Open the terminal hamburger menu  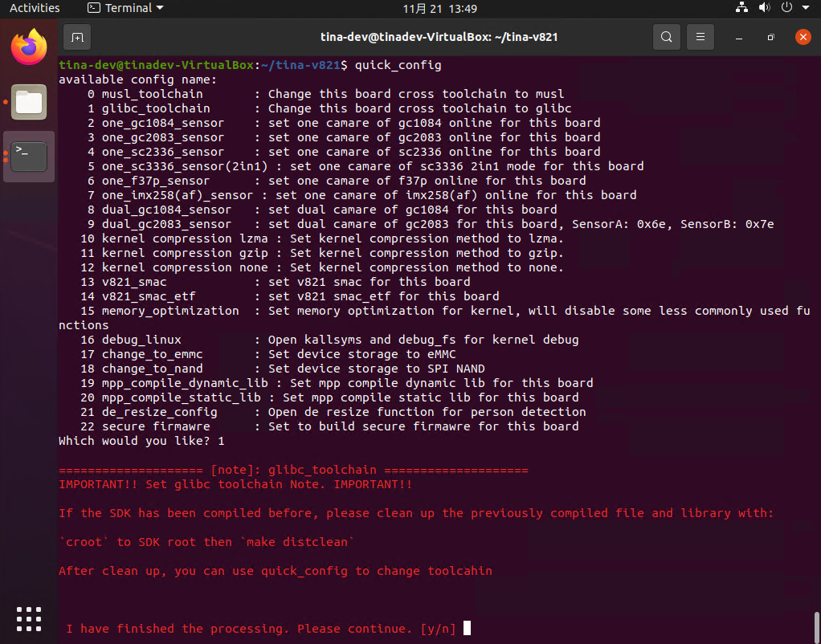(x=701, y=37)
